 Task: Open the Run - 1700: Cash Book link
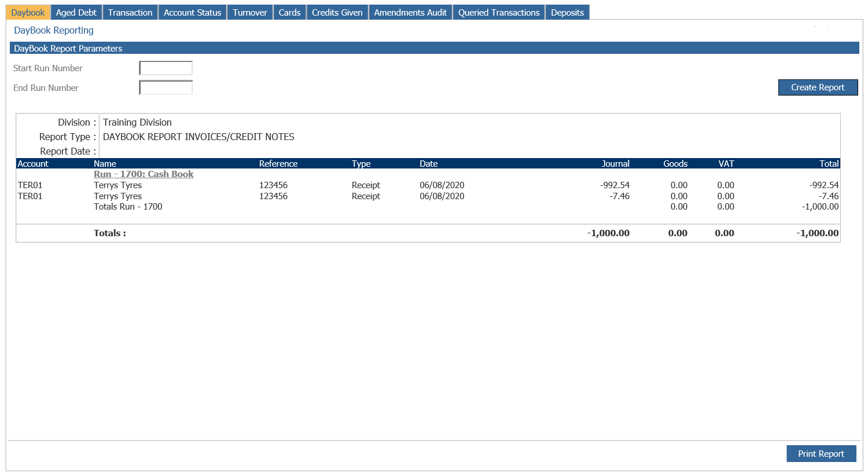[144, 174]
